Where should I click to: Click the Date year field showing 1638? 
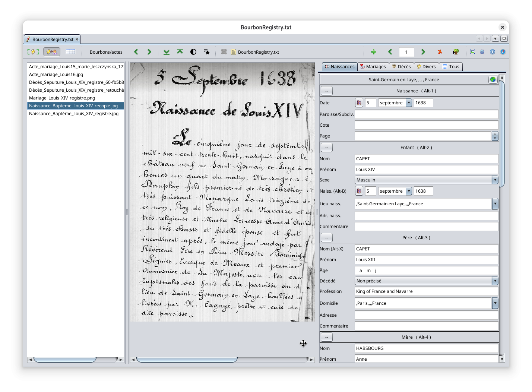click(x=423, y=102)
